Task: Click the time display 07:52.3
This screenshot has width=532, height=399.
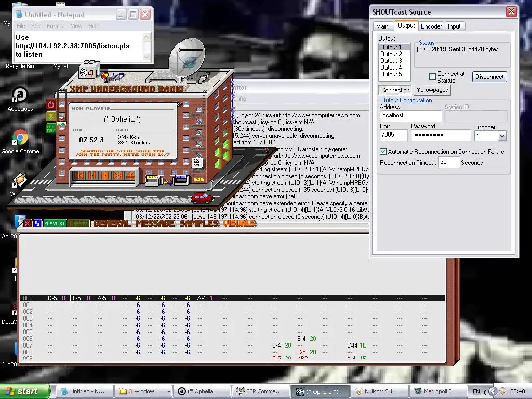Action: (91, 140)
